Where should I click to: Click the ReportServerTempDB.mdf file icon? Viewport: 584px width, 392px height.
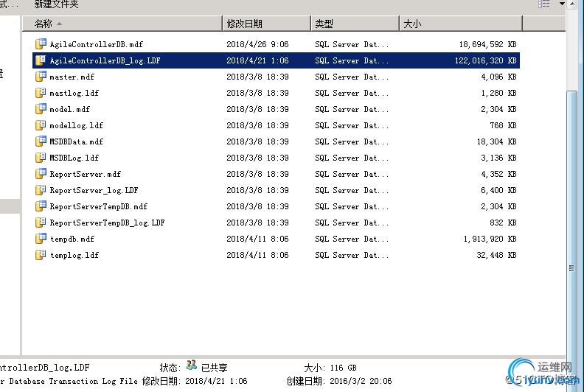coord(41,206)
